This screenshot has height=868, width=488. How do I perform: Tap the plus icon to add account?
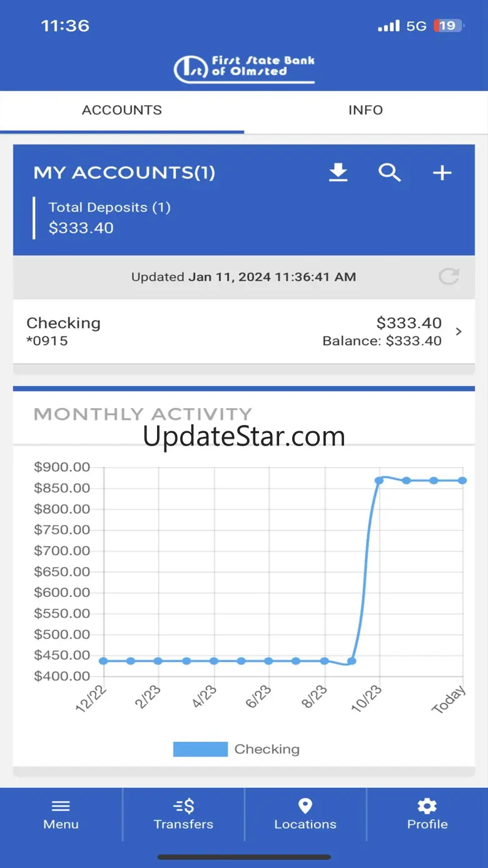click(x=442, y=173)
